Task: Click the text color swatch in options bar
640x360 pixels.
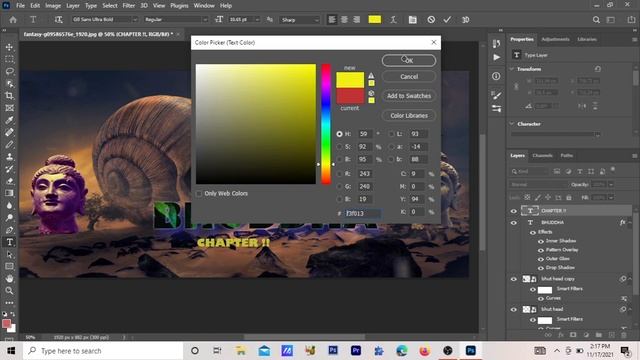Action: (x=375, y=20)
